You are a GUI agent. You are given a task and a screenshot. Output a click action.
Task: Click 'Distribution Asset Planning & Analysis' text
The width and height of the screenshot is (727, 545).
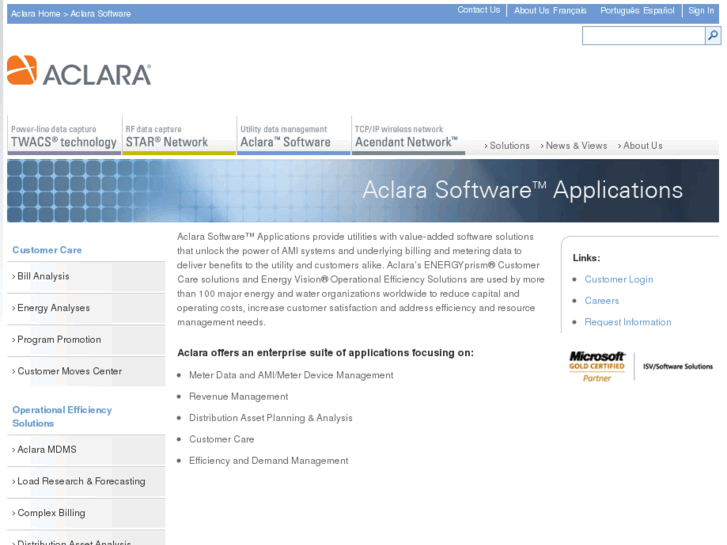point(270,418)
